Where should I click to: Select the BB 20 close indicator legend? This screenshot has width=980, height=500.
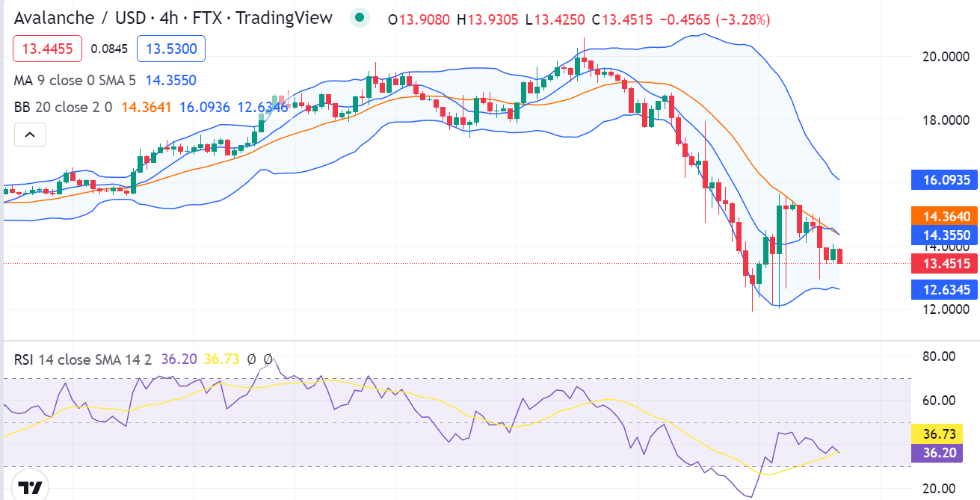click(x=63, y=107)
